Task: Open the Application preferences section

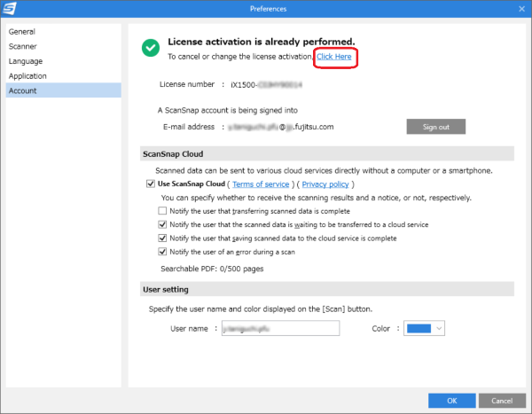Action: coord(64,76)
